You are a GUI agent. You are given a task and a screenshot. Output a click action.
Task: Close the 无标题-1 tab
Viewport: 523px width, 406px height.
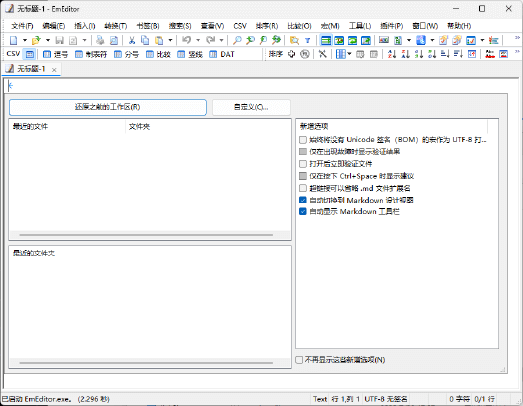54,70
